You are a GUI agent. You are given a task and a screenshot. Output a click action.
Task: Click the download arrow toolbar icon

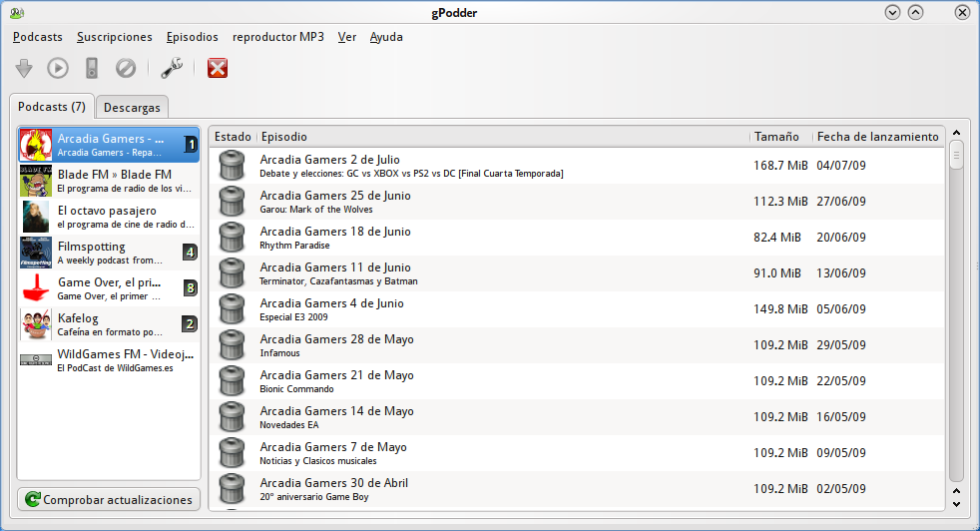[24, 68]
